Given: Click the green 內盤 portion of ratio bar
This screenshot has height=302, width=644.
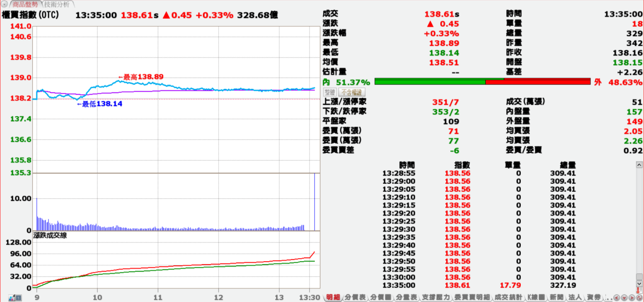Looking at the screenshot, I should [430, 82].
